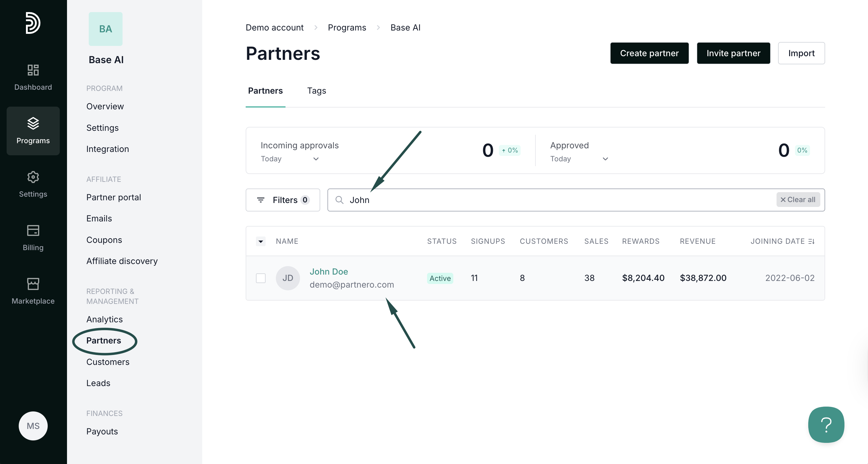The width and height of the screenshot is (868, 464).
Task: Click the Programs layers icon
Action: click(33, 124)
